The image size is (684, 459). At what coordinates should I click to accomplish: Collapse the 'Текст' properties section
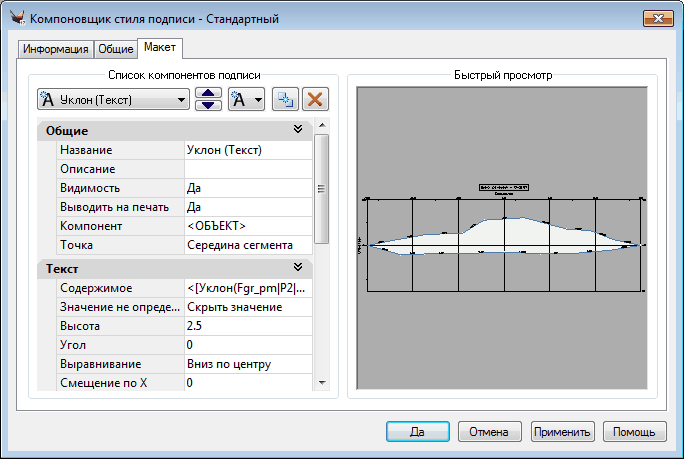tap(297, 268)
